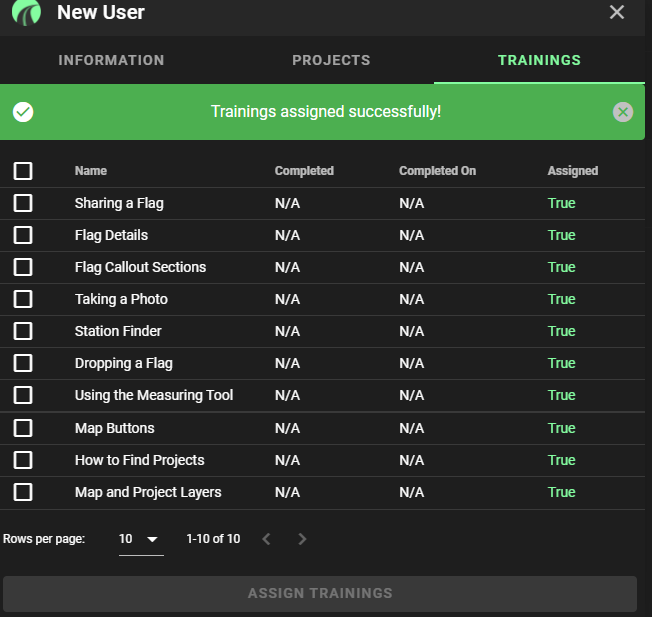Go to next page of trainings
The height and width of the screenshot is (617, 652).
[302, 539]
